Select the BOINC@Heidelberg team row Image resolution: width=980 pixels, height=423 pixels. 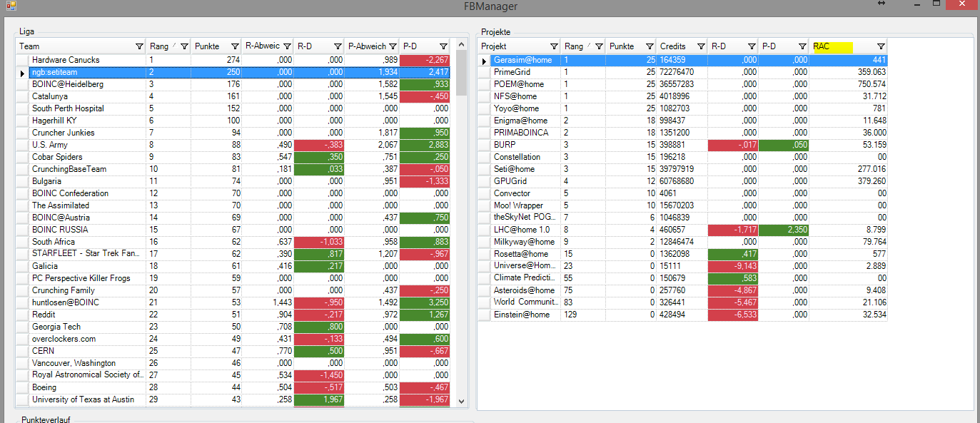(x=234, y=84)
